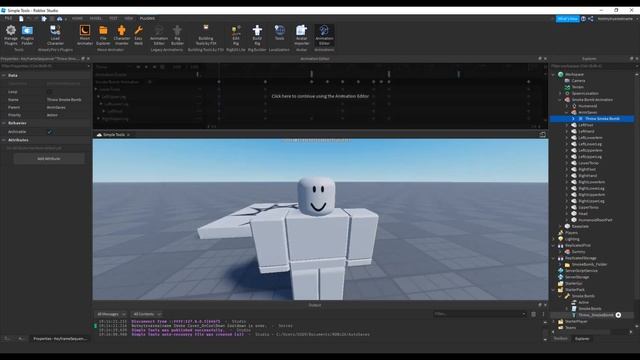The image size is (640, 360).
Task: Open the All Messages dropdown in Output
Action: pyautogui.click(x=111, y=314)
